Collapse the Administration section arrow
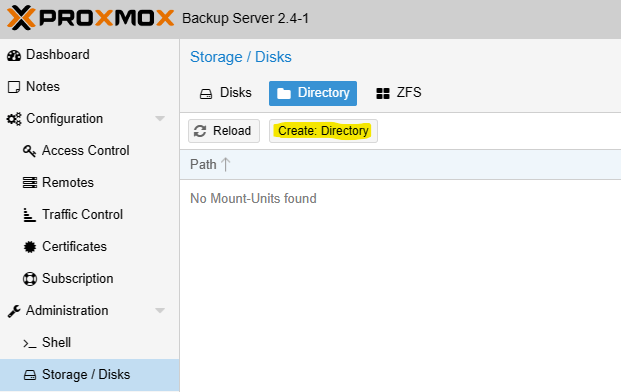 (x=160, y=310)
